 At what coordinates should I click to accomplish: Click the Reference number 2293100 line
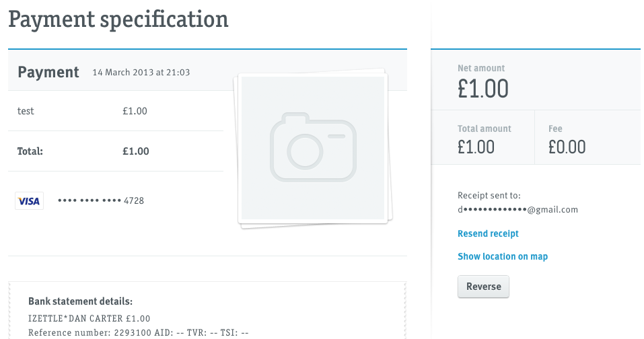pyautogui.click(x=138, y=332)
